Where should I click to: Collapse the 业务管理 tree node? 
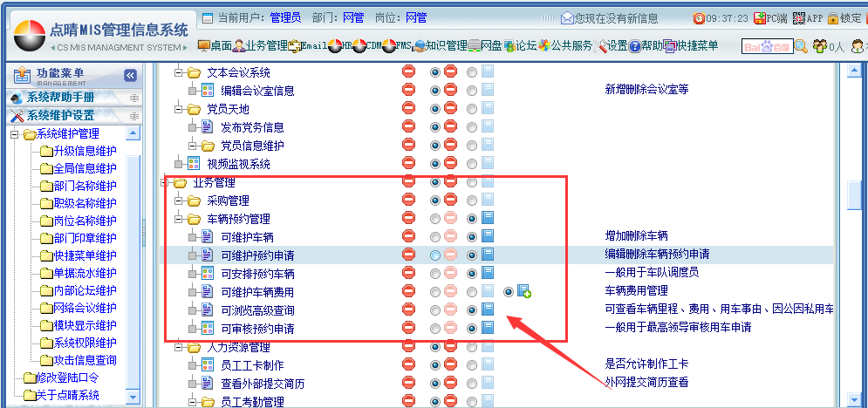[x=166, y=183]
